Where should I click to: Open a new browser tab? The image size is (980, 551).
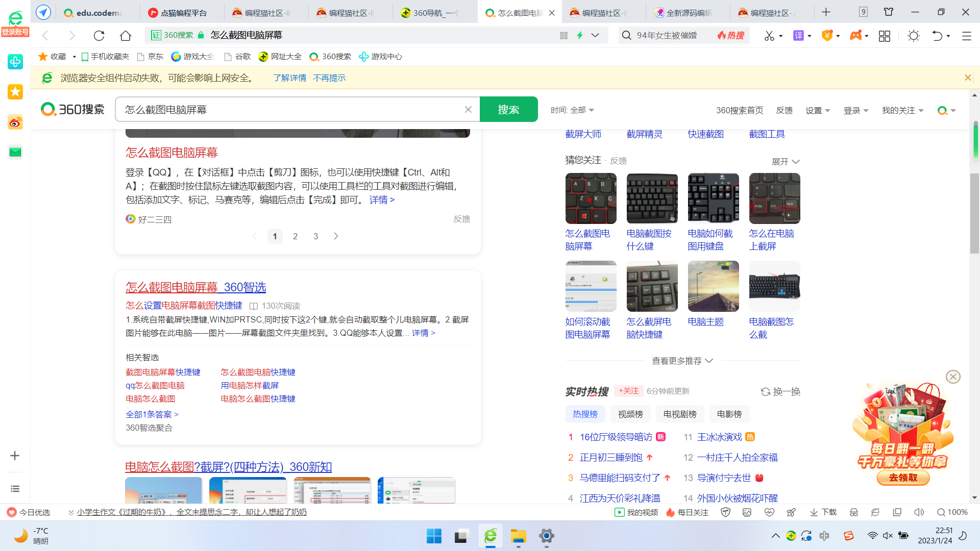point(826,12)
